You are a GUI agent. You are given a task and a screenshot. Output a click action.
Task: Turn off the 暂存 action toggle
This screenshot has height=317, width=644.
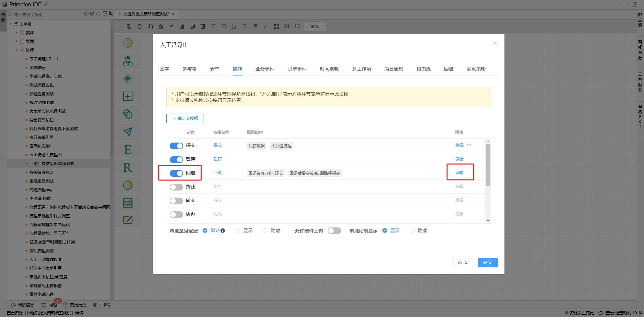click(176, 159)
